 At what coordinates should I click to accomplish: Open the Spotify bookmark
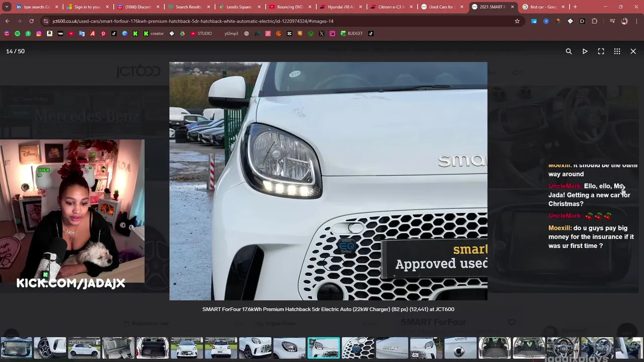pos(18,33)
